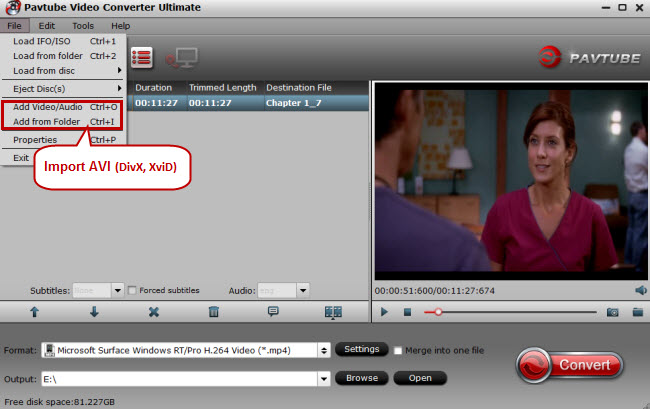Remove selected item with X icon
The width and height of the screenshot is (650, 409).
154,312
